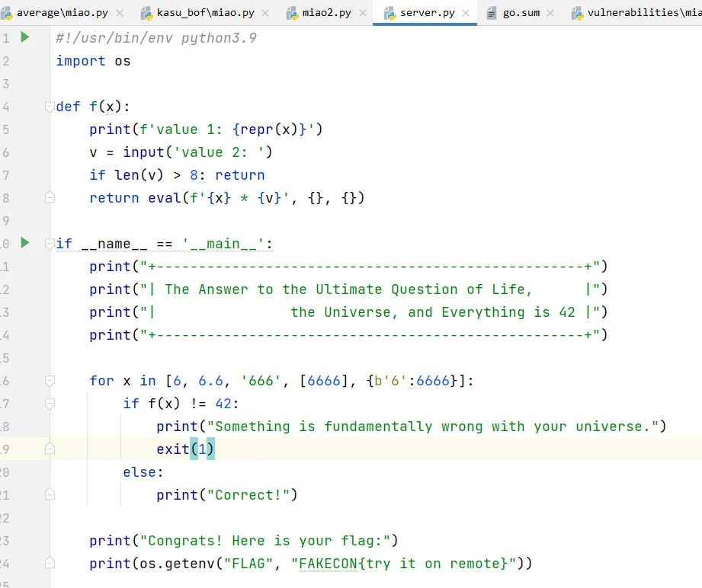Close the miao2.py editor tab
702x588 pixels.
363,13
